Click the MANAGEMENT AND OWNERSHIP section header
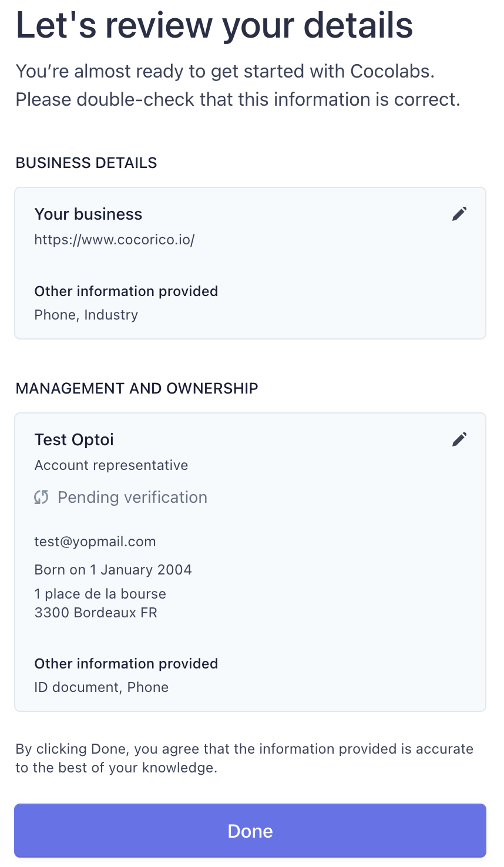The image size is (504, 867). click(137, 389)
